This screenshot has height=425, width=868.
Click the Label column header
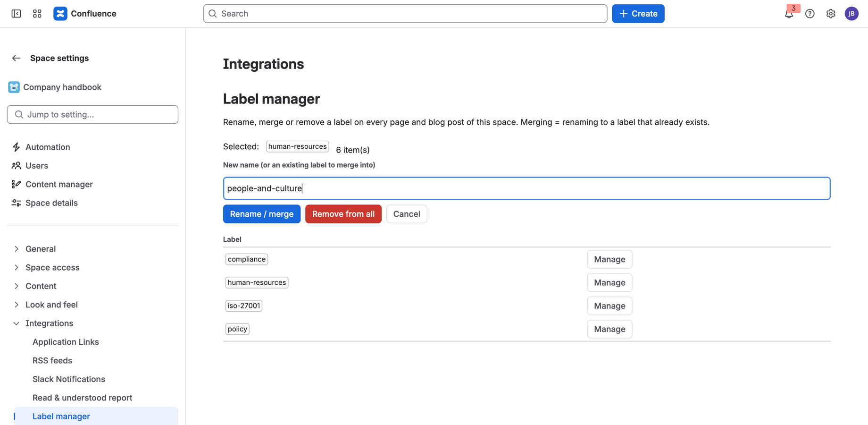(232, 239)
